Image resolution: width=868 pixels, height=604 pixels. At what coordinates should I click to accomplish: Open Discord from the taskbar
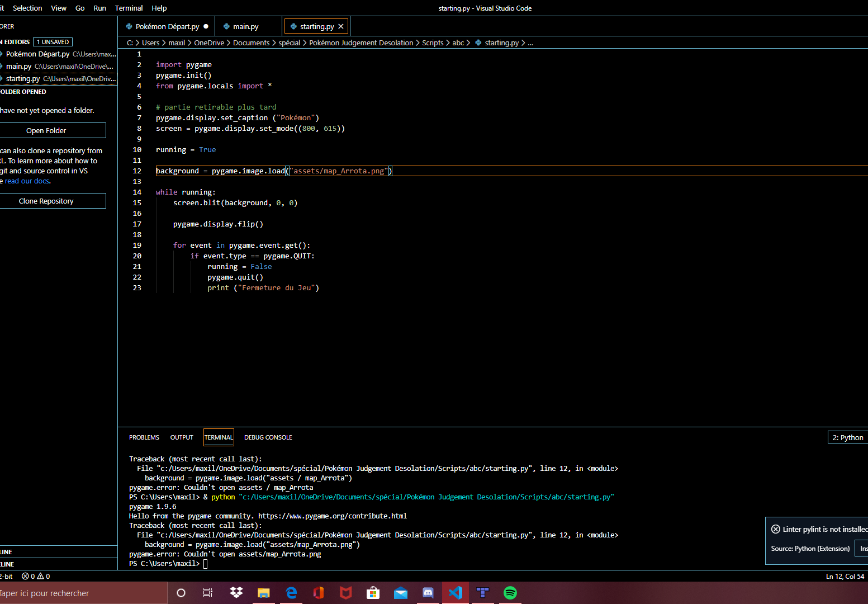click(x=428, y=593)
